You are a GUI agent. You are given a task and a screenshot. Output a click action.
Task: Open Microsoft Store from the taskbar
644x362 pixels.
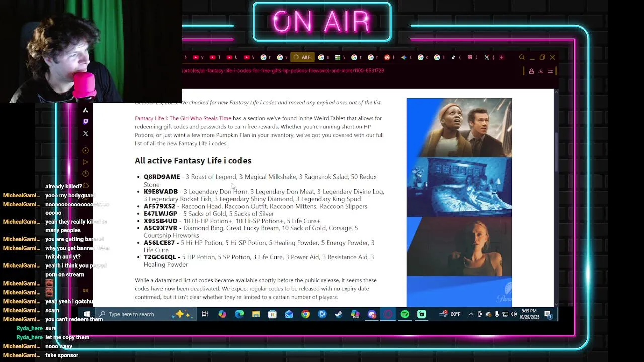pyautogui.click(x=272, y=314)
